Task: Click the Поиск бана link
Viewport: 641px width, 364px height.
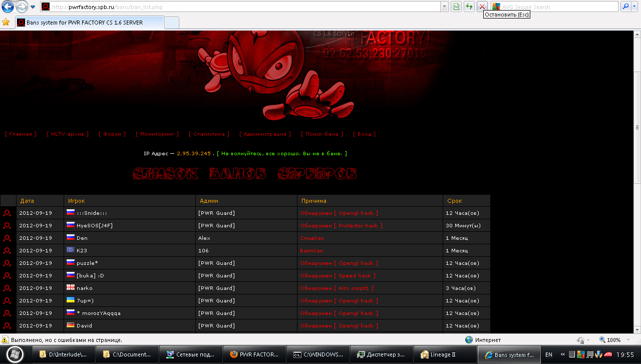Action: click(322, 134)
